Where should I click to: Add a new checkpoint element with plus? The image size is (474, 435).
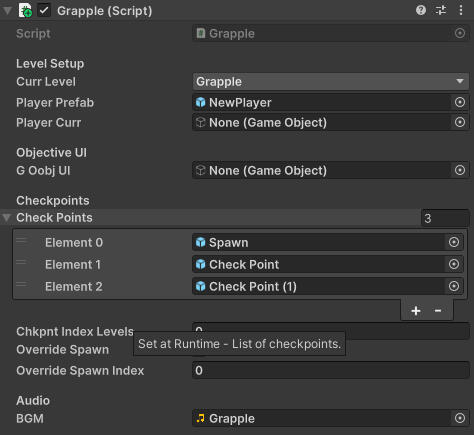point(416,311)
